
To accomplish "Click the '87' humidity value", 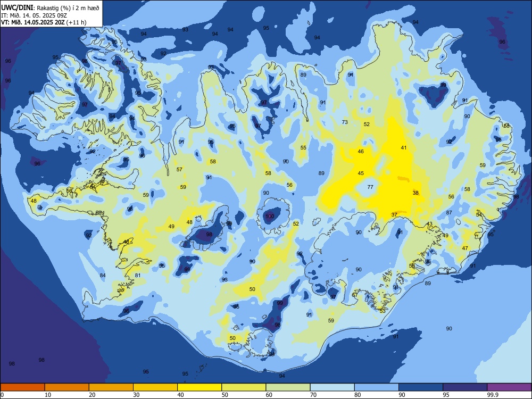I will pyautogui.click(x=449, y=212).
